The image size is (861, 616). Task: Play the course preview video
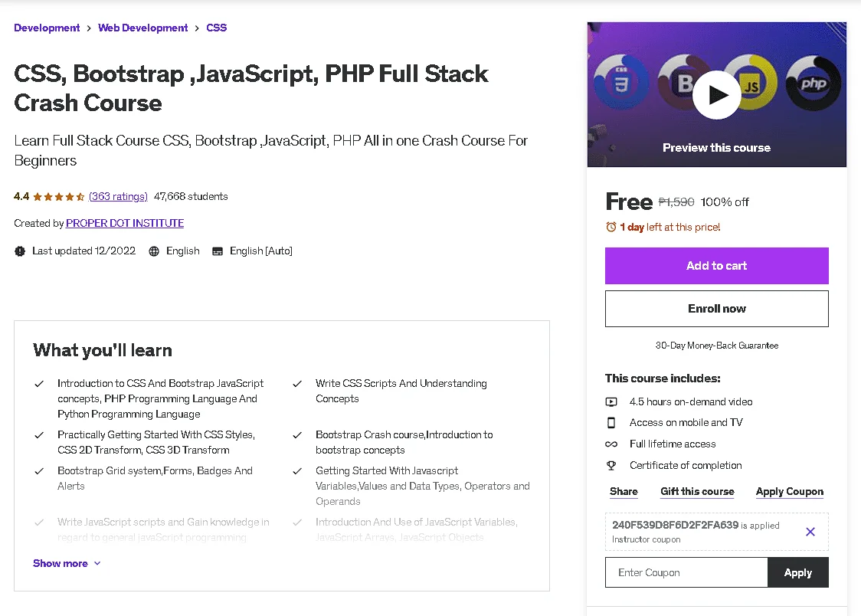click(716, 94)
